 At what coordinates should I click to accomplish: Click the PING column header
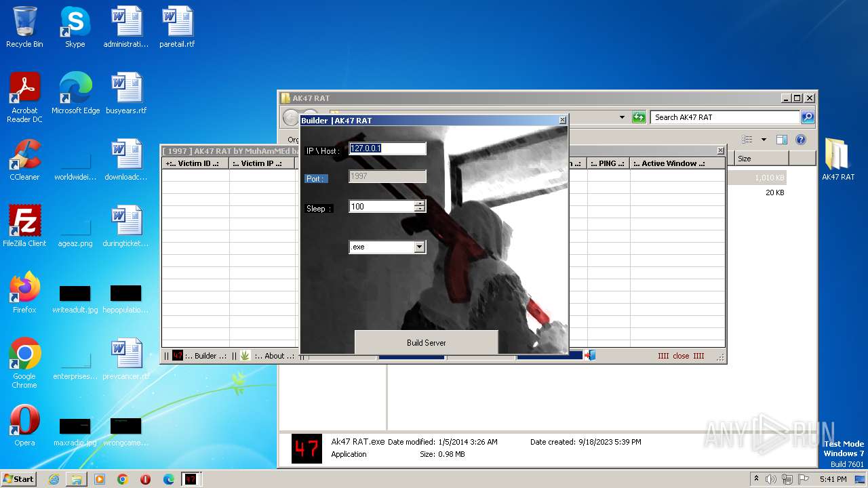tap(608, 163)
